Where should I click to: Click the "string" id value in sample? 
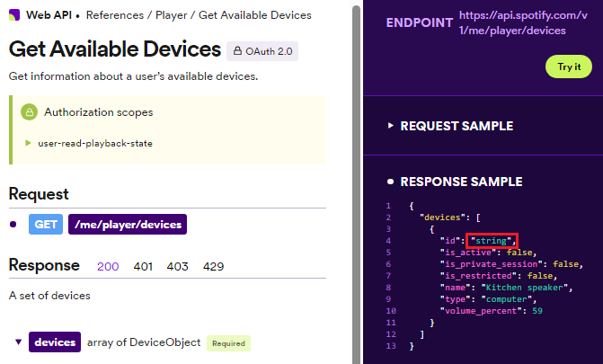coord(491,241)
